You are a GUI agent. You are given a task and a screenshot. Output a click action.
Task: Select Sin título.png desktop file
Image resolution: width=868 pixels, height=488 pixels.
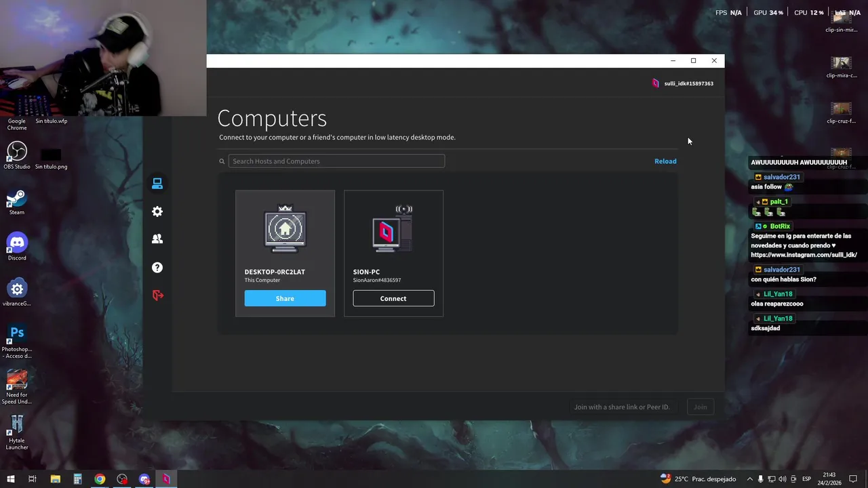click(x=51, y=159)
